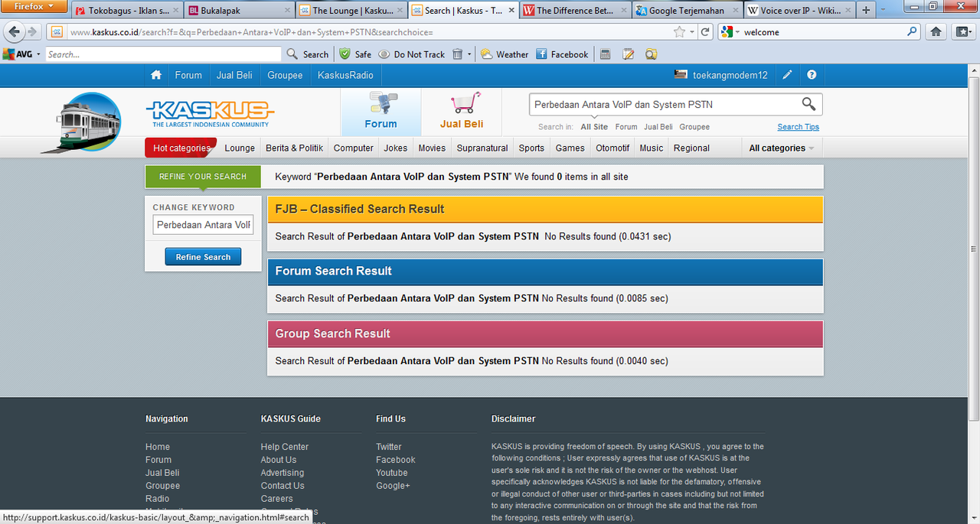Screen dimensions: 980x524
Task: Open the URL history dropdown arrow
Action: point(691,32)
